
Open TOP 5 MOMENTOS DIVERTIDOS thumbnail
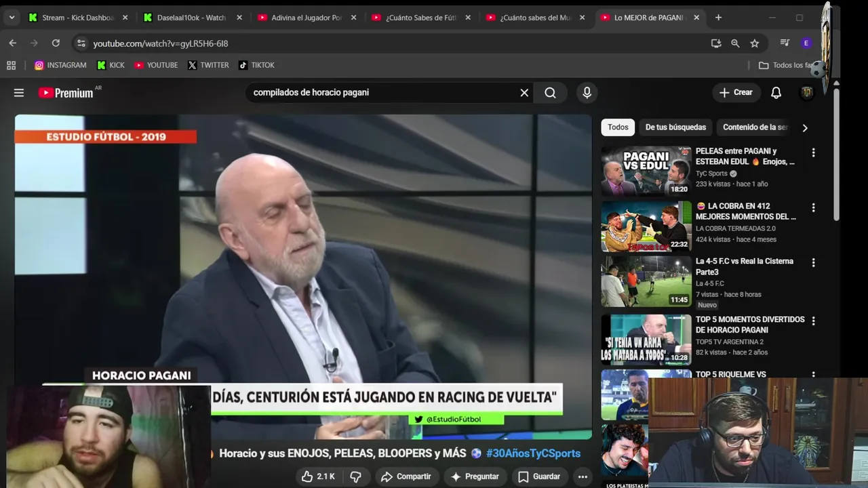point(646,340)
